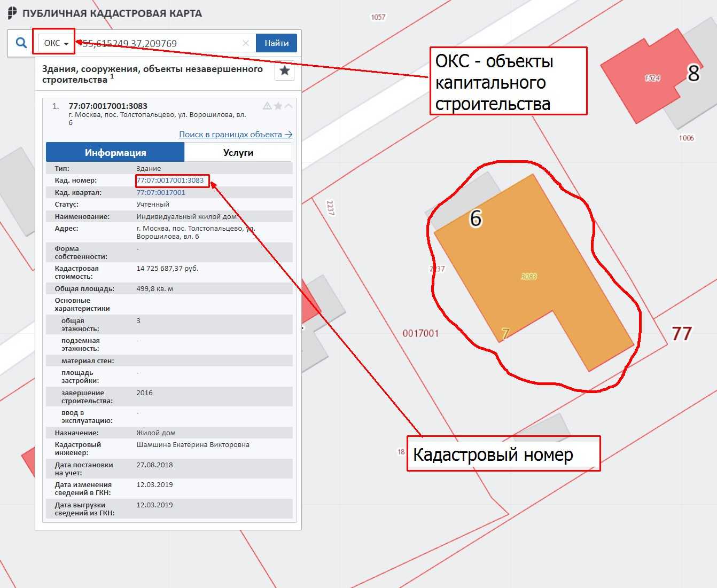Open favorites with the large star button
The image size is (717, 588).
(285, 70)
